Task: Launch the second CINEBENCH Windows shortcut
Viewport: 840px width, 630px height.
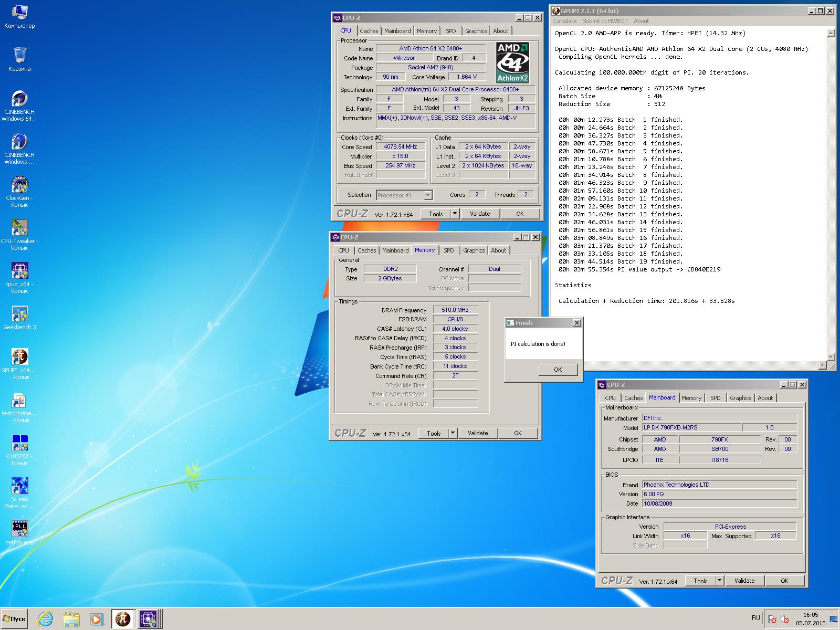Action: point(19,149)
